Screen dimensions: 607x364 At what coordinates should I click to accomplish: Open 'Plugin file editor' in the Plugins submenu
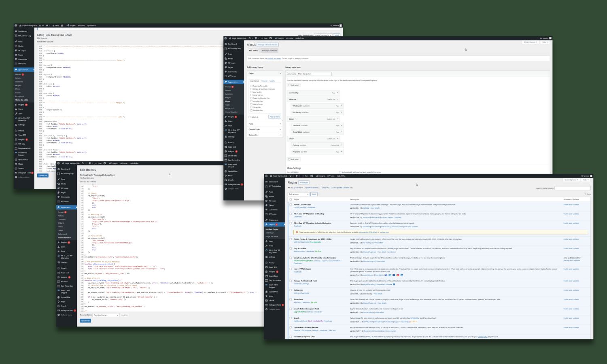pos(272,237)
